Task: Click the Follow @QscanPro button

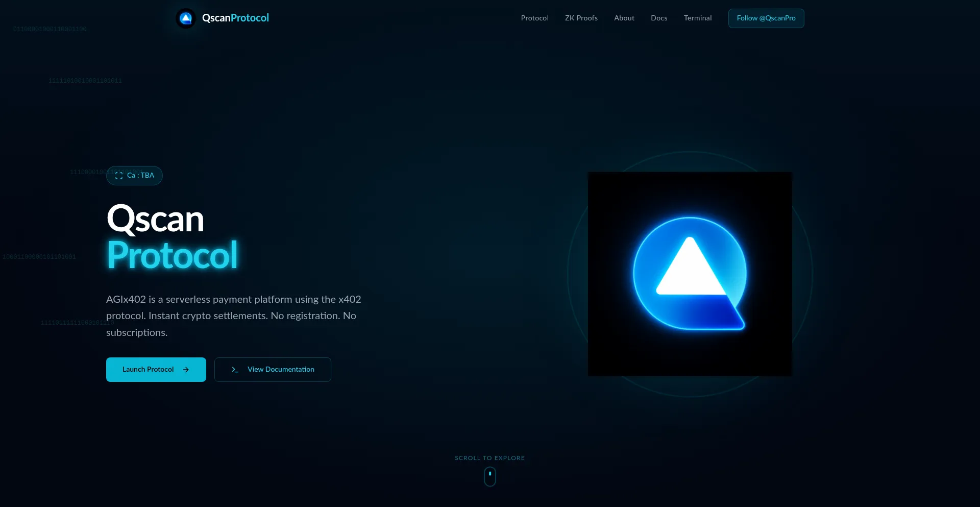Action: click(x=766, y=18)
